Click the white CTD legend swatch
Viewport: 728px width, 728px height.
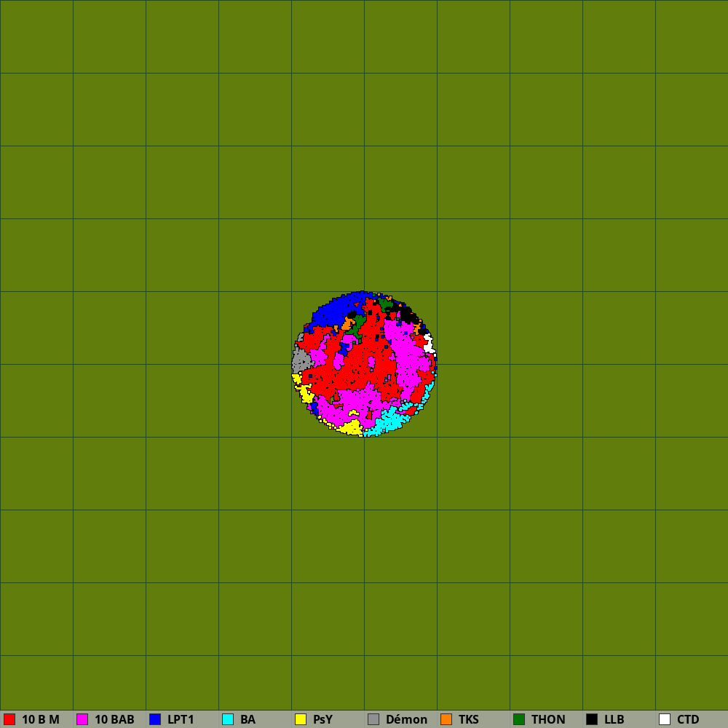point(665,719)
